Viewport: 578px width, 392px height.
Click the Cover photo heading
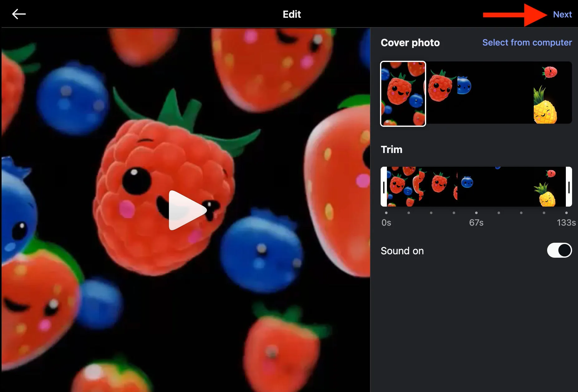(410, 43)
